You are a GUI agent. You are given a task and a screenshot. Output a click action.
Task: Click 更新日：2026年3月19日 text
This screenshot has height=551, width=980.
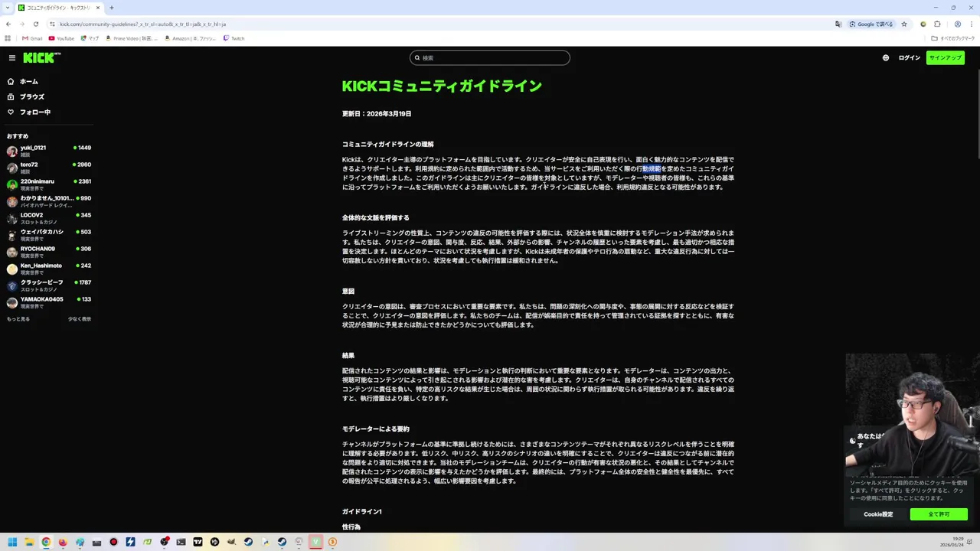coord(377,113)
